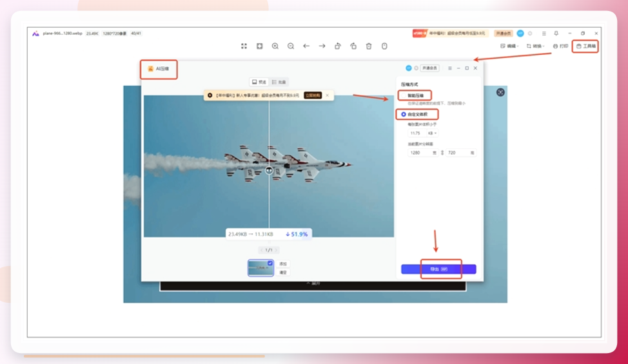Click the 打印 print button

[x=560, y=46]
